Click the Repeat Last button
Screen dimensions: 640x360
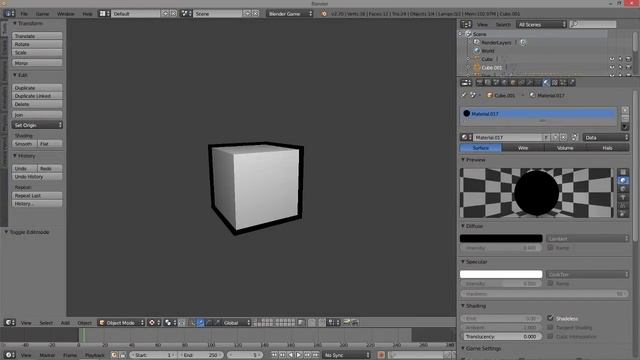point(37,196)
